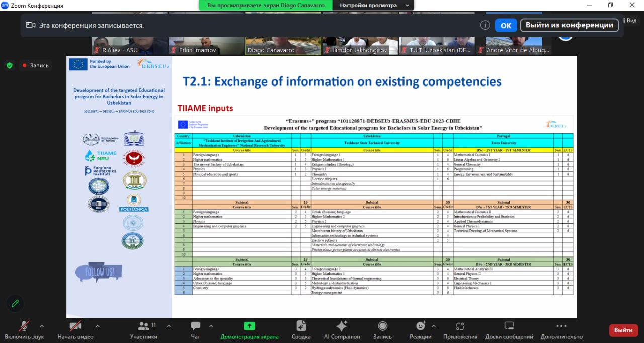Viewport: 644px width, 343px height.
Task: Click the 'Mathematical Calculus I' course cell
Action: click(503, 155)
